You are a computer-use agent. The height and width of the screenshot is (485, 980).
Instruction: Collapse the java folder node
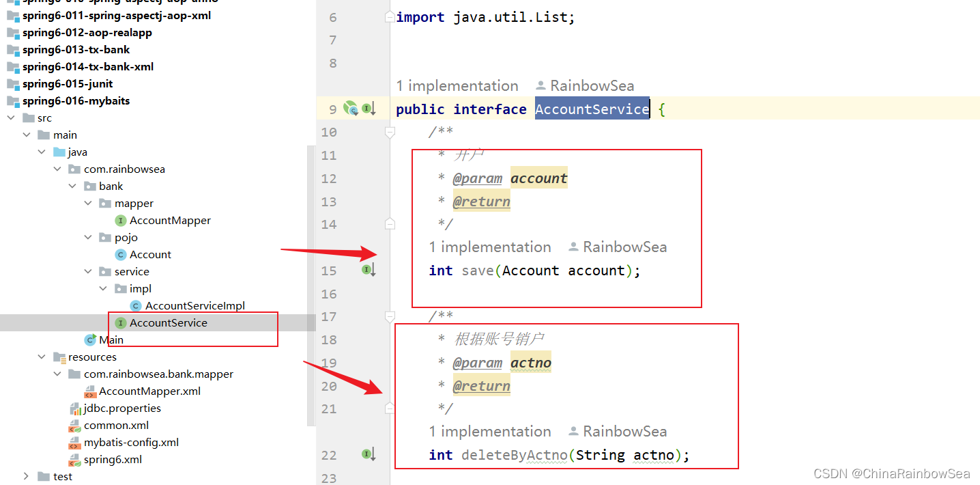tap(42, 152)
